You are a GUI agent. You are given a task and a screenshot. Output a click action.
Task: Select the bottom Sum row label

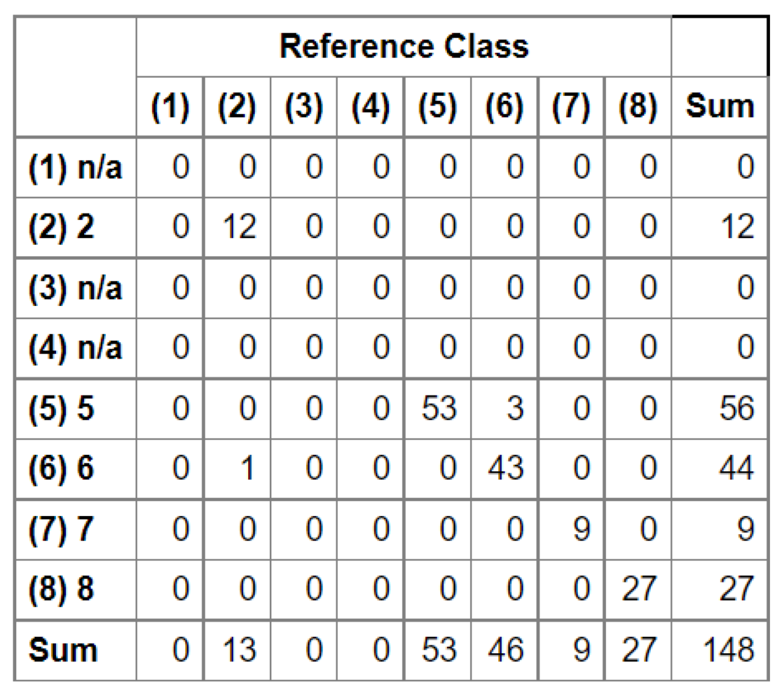click(63, 650)
